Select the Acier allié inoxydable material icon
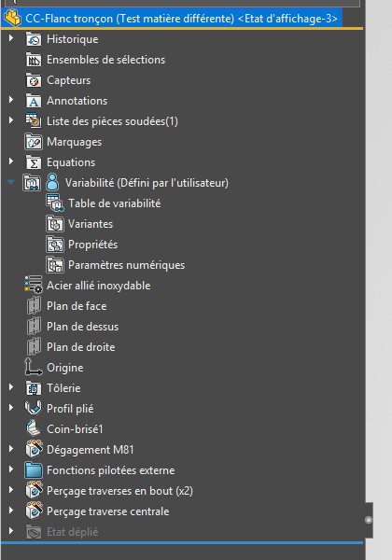Image resolution: width=392 pixels, height=560 pixels. tap(34, 285)
